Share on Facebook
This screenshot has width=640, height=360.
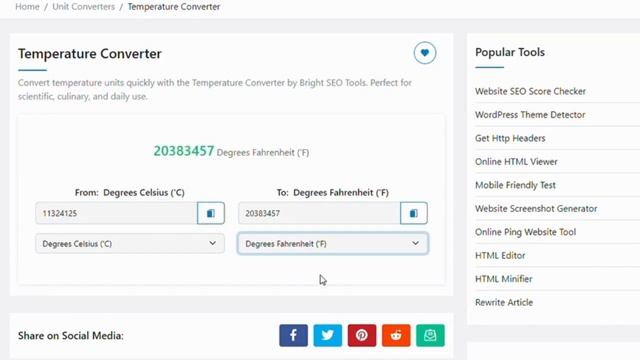click(x=293, y=335)
